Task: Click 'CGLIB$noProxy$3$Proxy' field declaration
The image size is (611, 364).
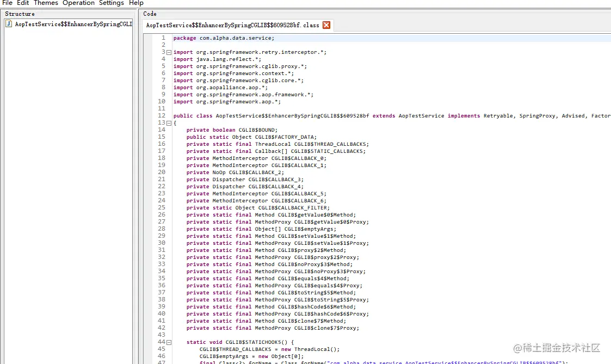Action: pos(276,272)
